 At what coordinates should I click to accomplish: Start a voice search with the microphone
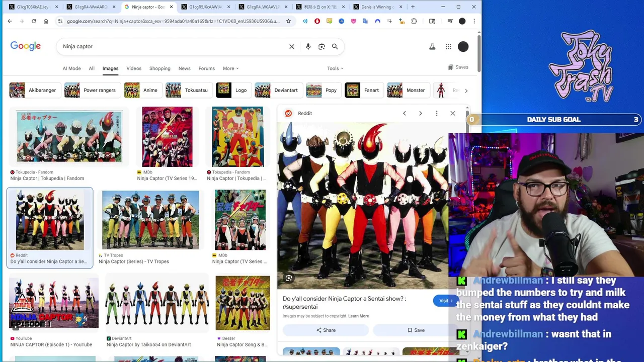(308, 46)
